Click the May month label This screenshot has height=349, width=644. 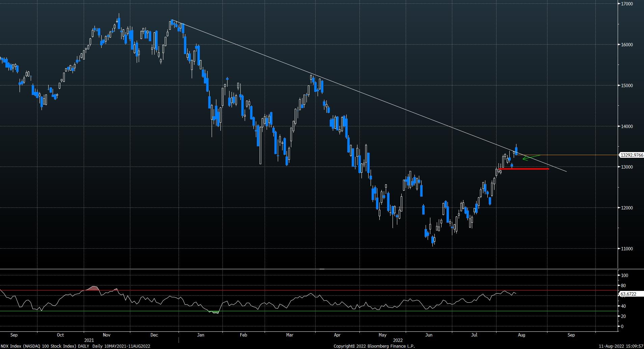click(382, 335)
